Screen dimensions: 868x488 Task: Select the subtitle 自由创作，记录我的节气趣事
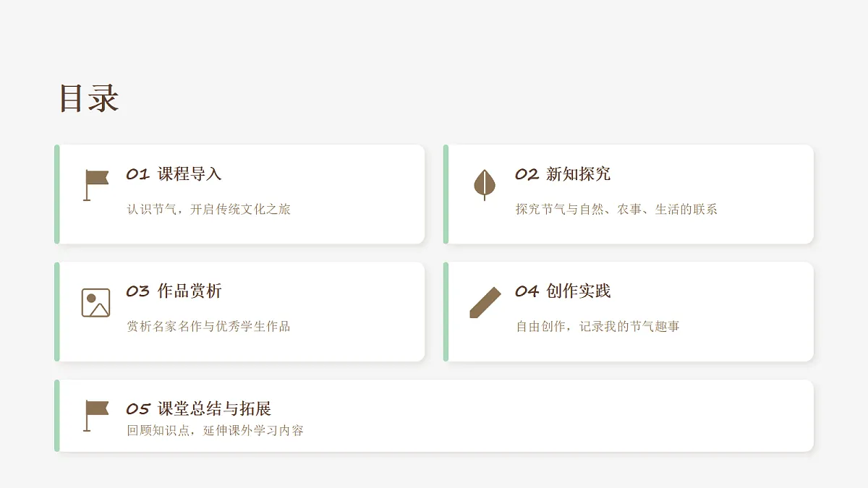click(x=597, y=327)
